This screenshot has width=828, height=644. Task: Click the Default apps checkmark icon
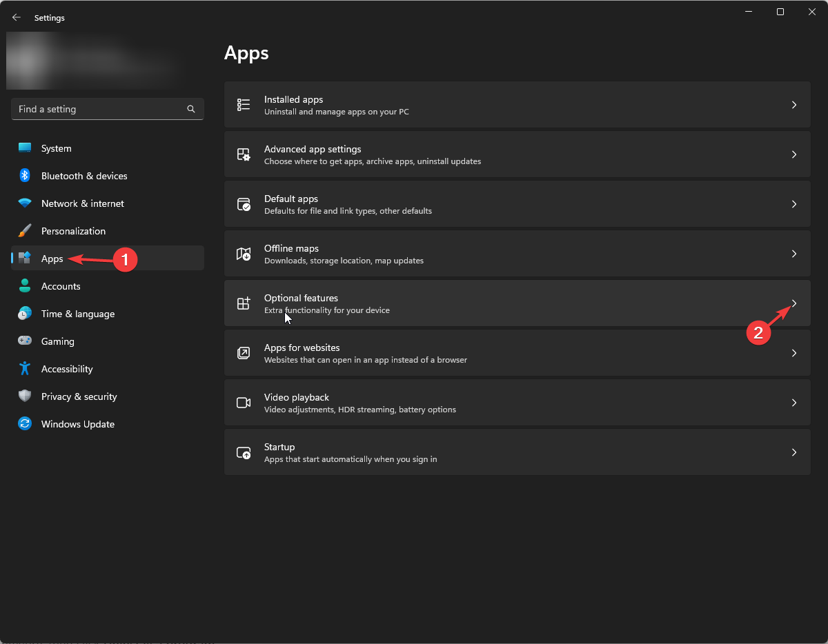244,204
